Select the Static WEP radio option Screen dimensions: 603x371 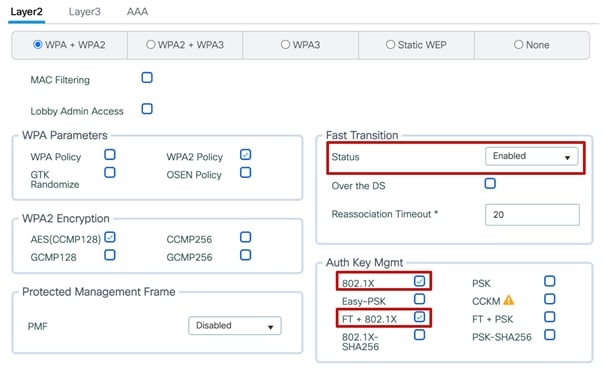coord(390,45)
